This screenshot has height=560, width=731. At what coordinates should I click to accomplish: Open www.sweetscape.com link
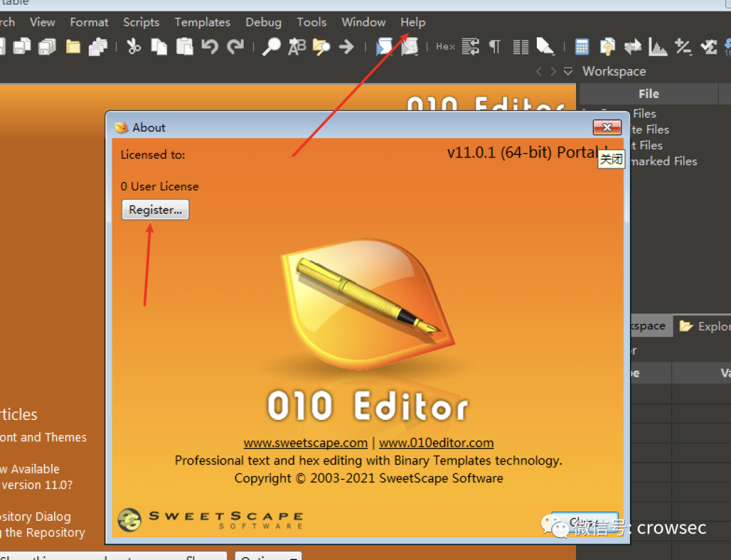tap(305, 442)
